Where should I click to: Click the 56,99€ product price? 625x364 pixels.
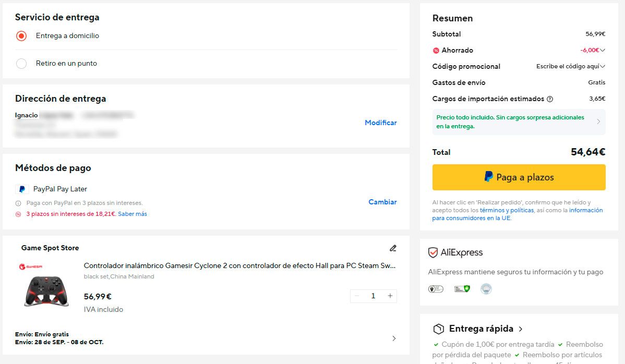[98, 297]
